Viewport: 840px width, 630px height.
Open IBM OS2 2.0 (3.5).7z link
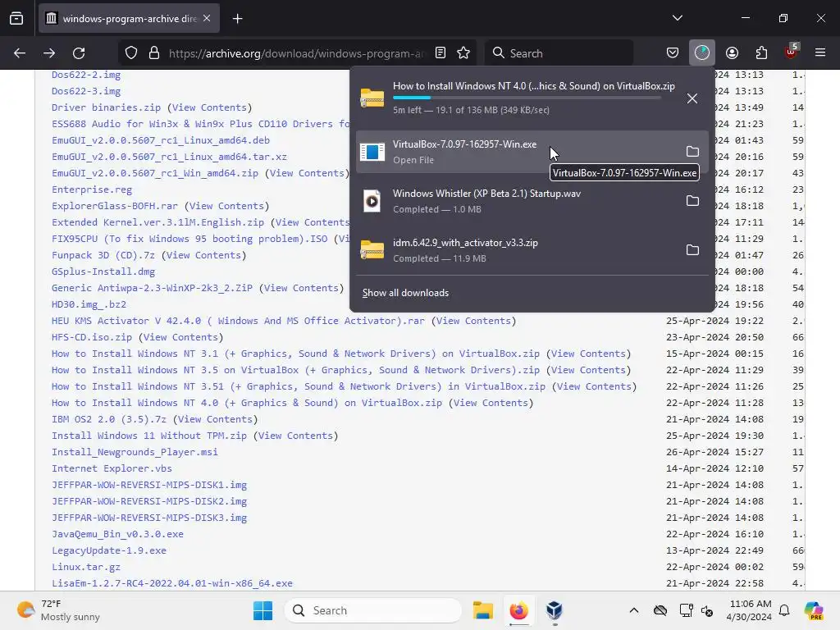109,419
